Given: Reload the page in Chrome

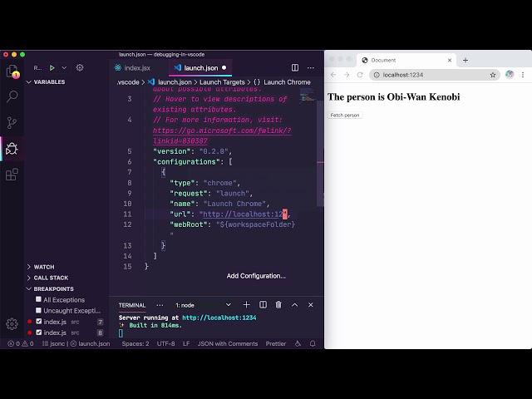Looking at the screenshot, I should tap(360, 75).
